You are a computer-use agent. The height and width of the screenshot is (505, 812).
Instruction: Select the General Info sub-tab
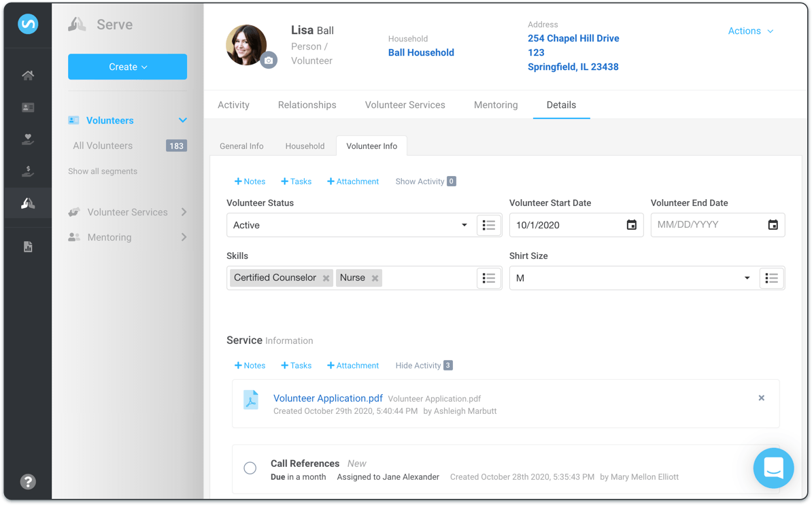[x=241, y=146]
